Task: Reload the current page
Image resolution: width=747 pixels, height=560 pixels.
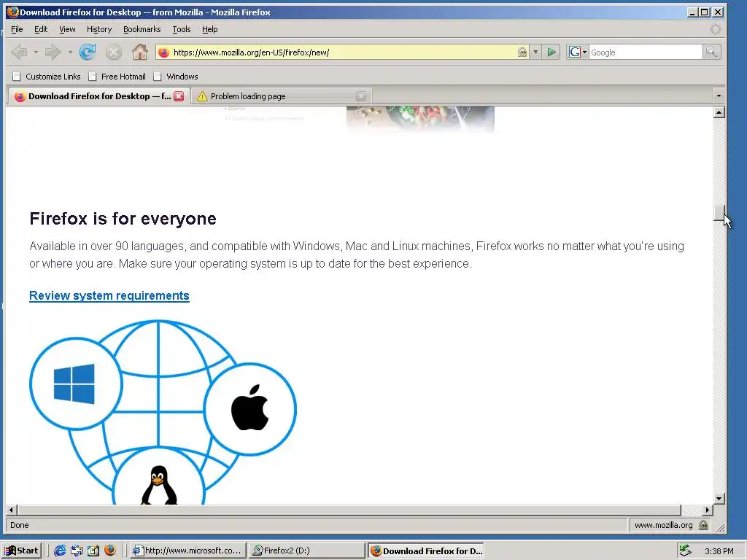Action: click(88, 52)
